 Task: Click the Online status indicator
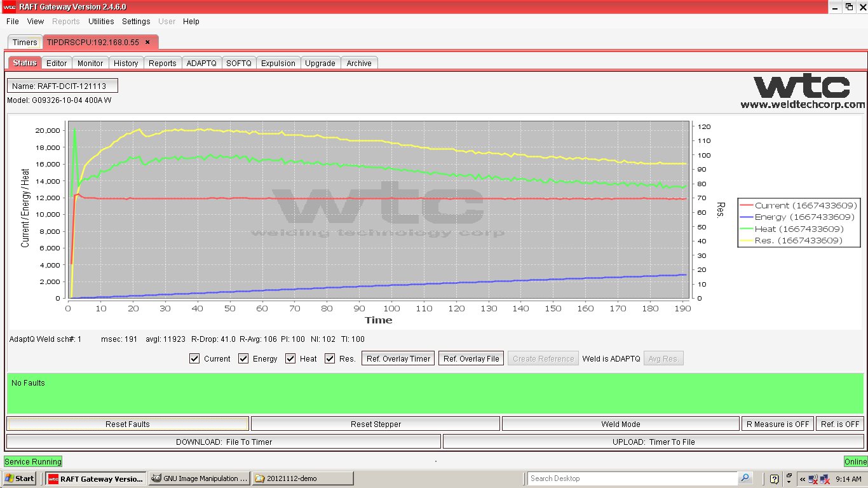click(x=855, y=462)
